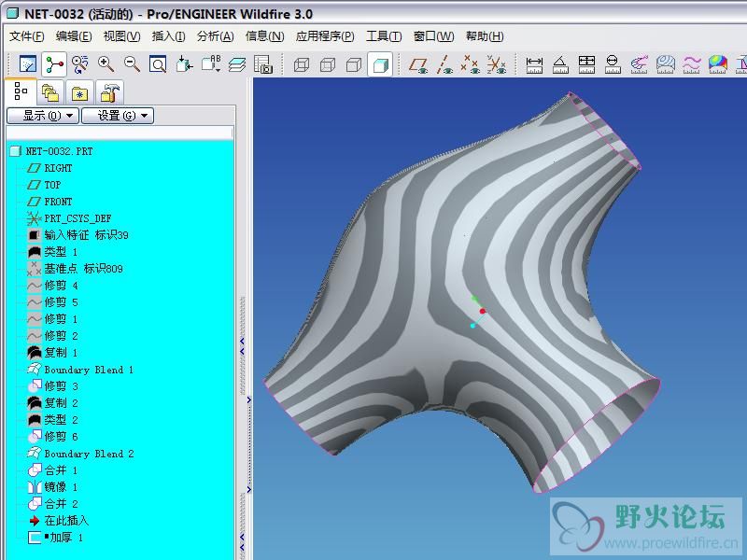
Task: Switch to the Model Tree navigator tab
Action: [21, 91]
